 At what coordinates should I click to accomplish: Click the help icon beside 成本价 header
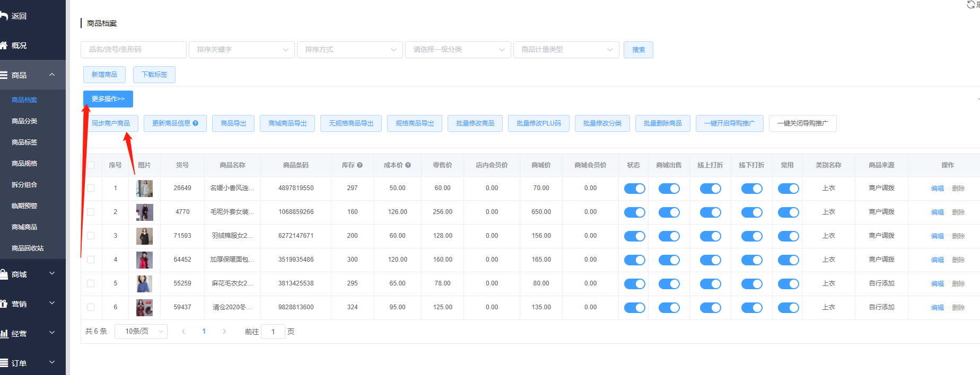pos(408,165)
